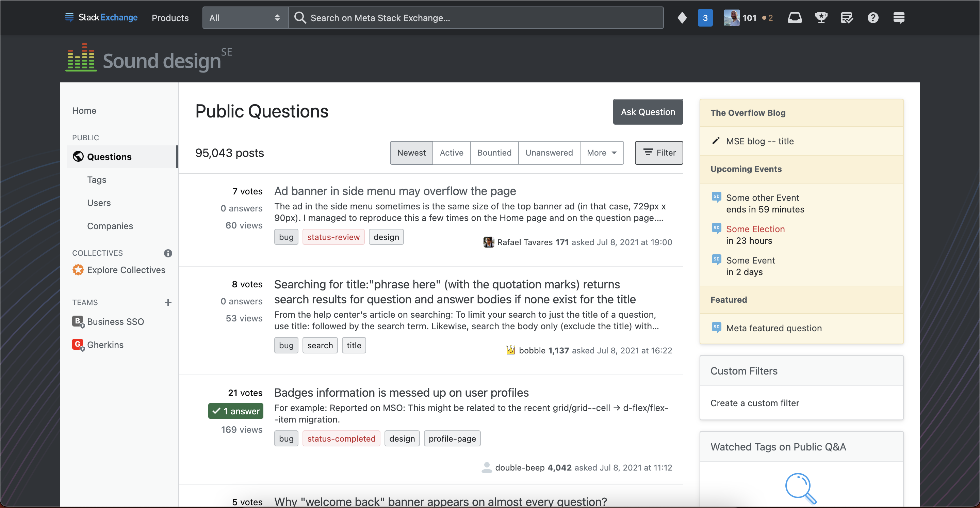Viewport: 980px width, 508px height.
Task: Select the Unanswered tab filter
Action: pos(550,153)
